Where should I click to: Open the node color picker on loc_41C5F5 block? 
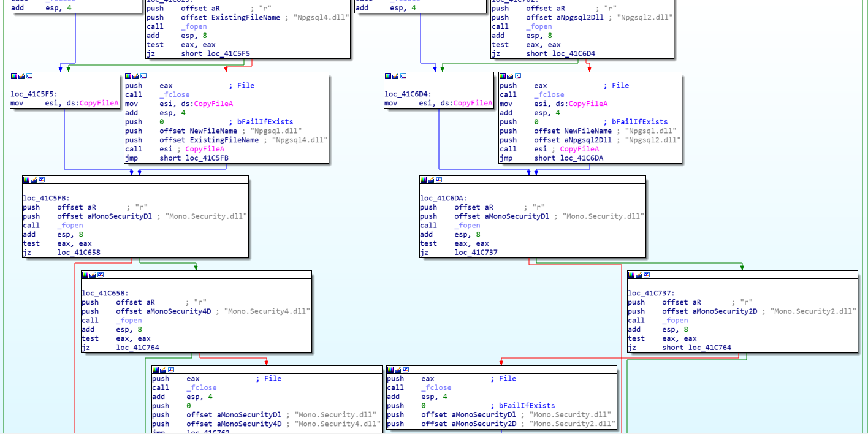click(14, 76)
